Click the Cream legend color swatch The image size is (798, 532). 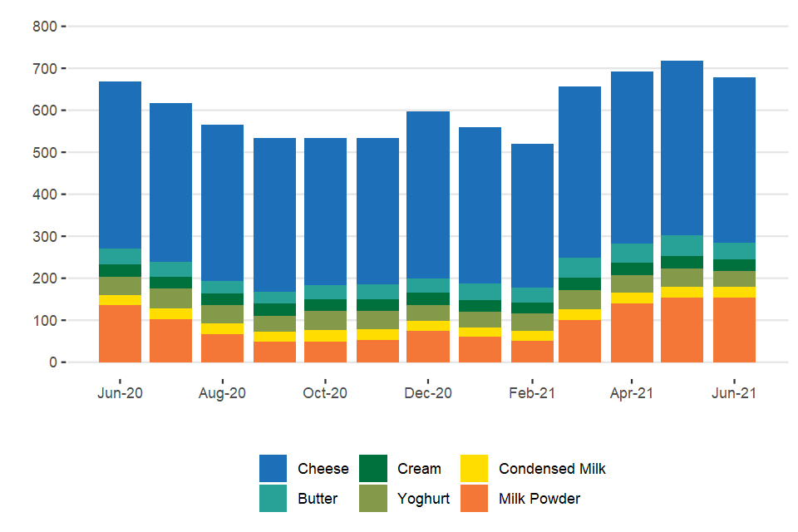point(373,468)
